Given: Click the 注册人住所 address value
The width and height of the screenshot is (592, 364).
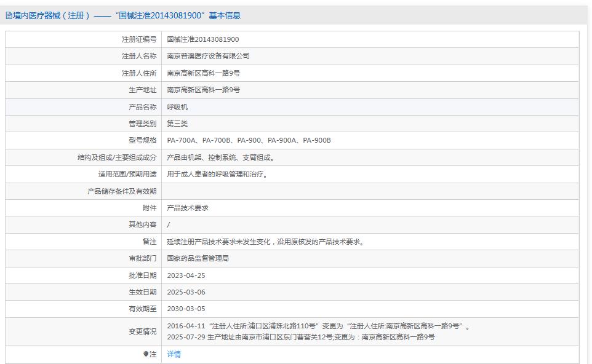Looking at the screenshot, I should (x=204, y=73).
